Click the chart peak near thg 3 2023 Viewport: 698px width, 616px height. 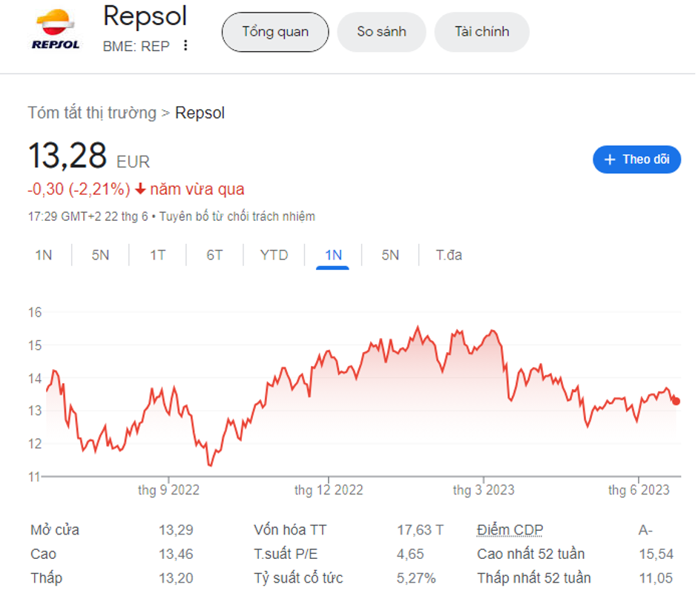418,326
